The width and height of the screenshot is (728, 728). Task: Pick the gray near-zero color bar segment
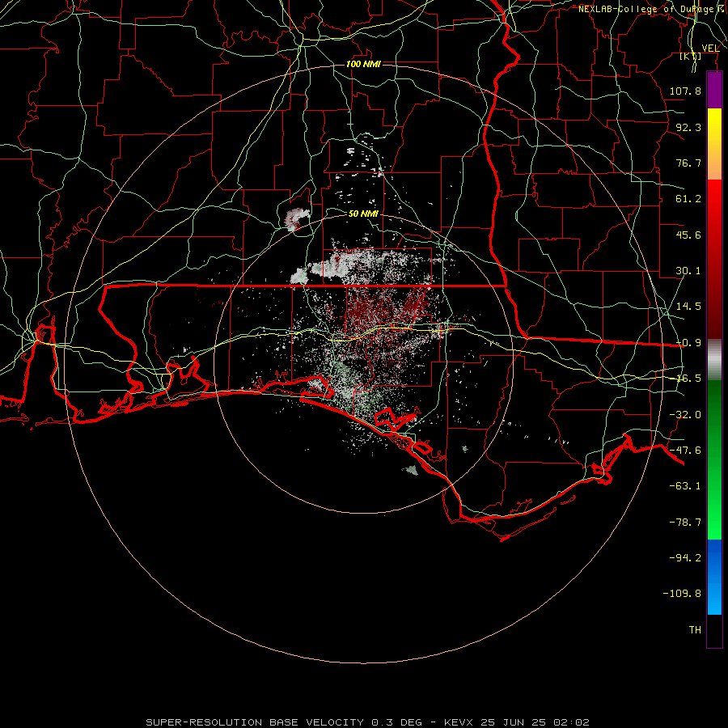[714, 360]
